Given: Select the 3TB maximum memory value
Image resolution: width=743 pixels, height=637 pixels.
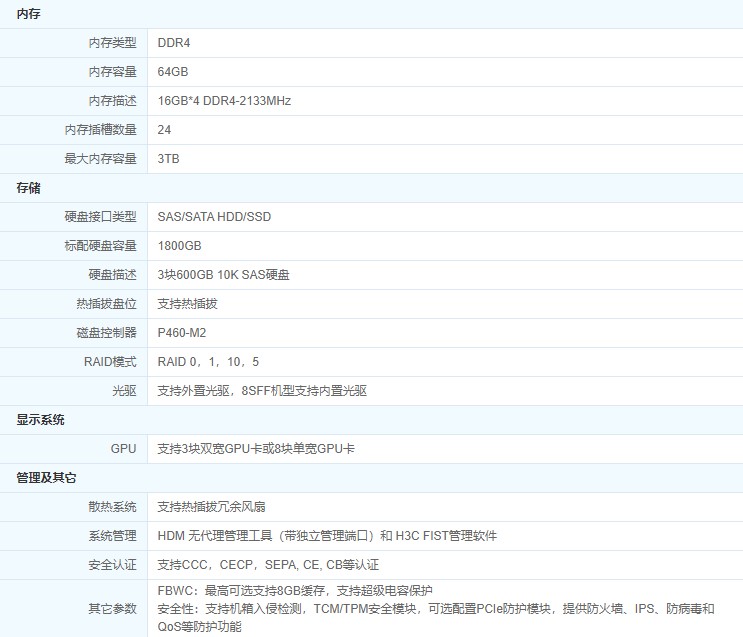Looking at the screenshot, I should pyautogui.click(x=169, y=159).
